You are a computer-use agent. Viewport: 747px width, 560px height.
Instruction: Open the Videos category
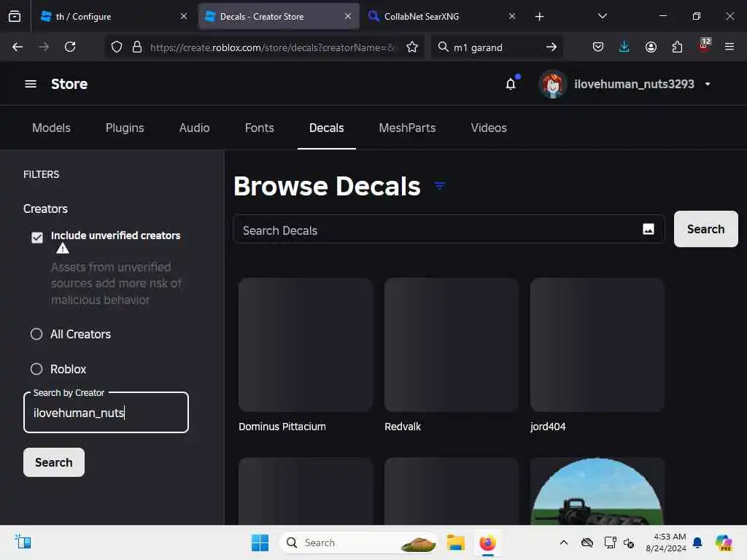(x=489, y=128)
